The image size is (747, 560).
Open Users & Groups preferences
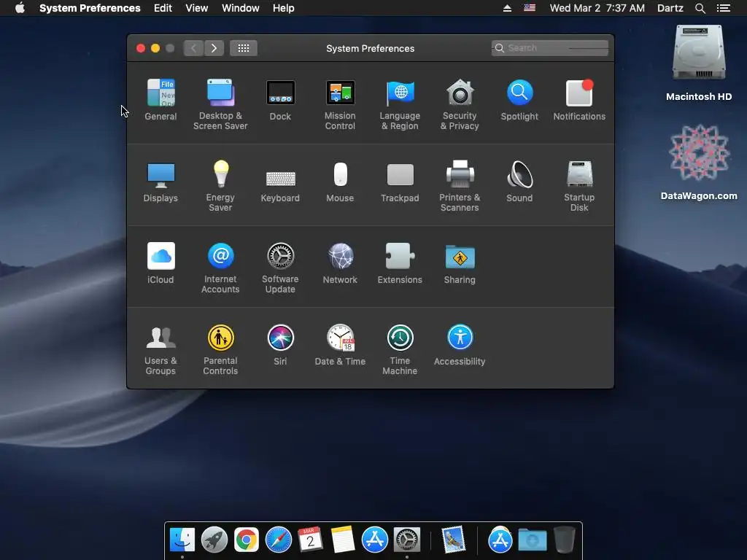click(x=160, y=349)
